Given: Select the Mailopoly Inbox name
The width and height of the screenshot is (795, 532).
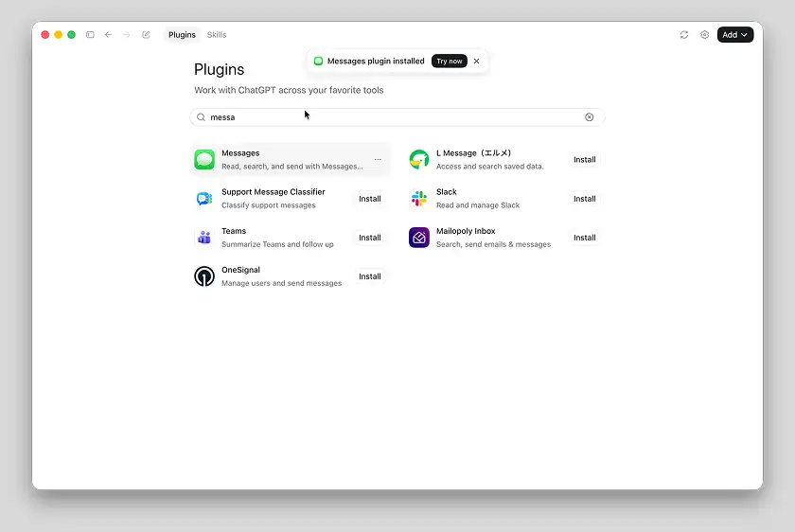Looking at the screenshot, I should point(466,231).
